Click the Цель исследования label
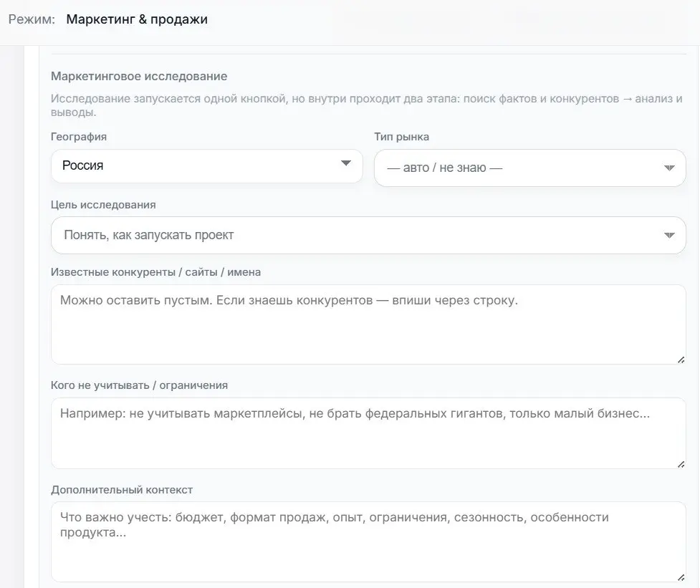Screen dimensions: 700x588 (x=103, y=205)
